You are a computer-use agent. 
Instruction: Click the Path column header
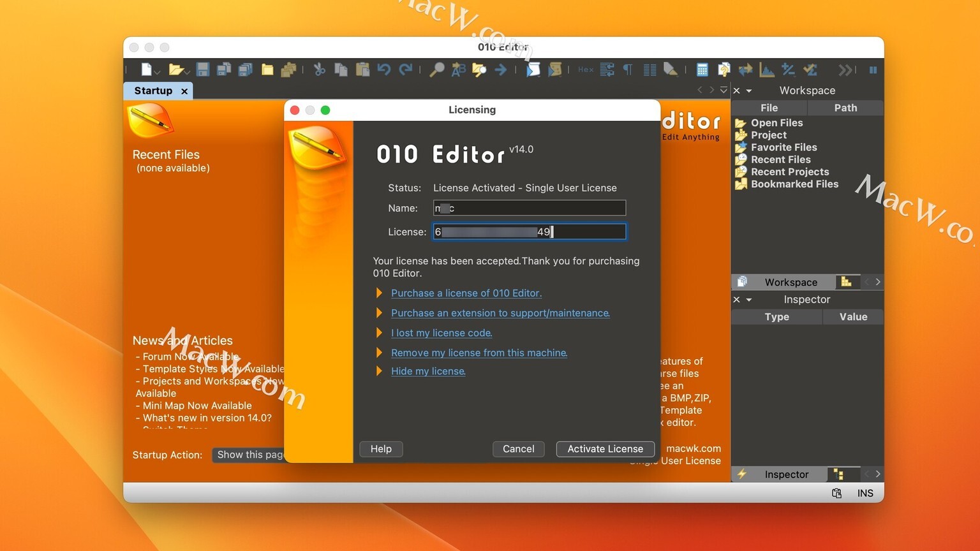(845, 108)
